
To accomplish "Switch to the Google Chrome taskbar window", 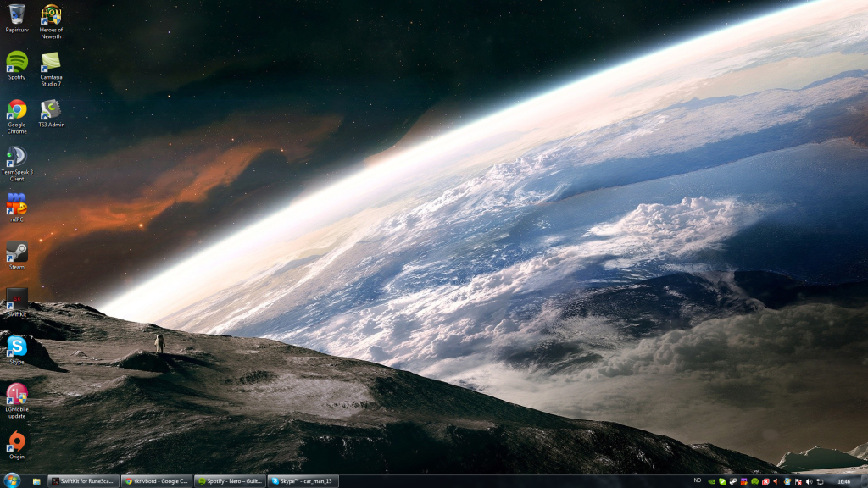I will [x=157, y=481].
